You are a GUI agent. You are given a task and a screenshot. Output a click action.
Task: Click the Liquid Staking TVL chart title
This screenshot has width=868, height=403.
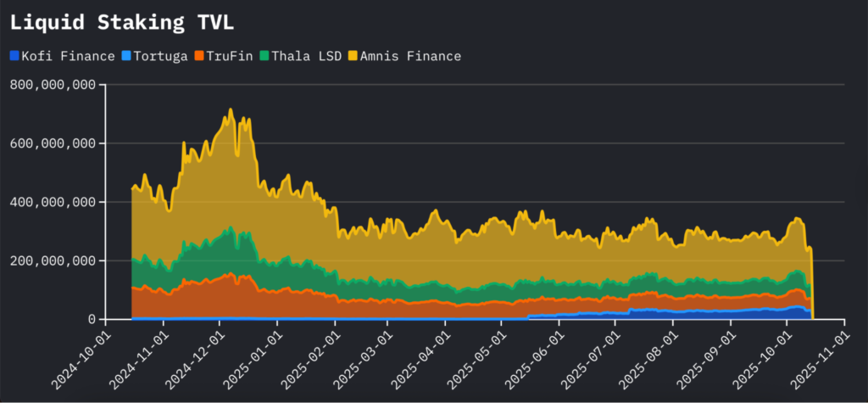122,22
